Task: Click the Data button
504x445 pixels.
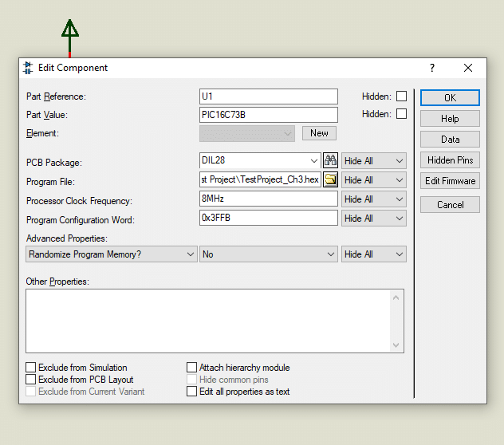Action: pos(450,140)
